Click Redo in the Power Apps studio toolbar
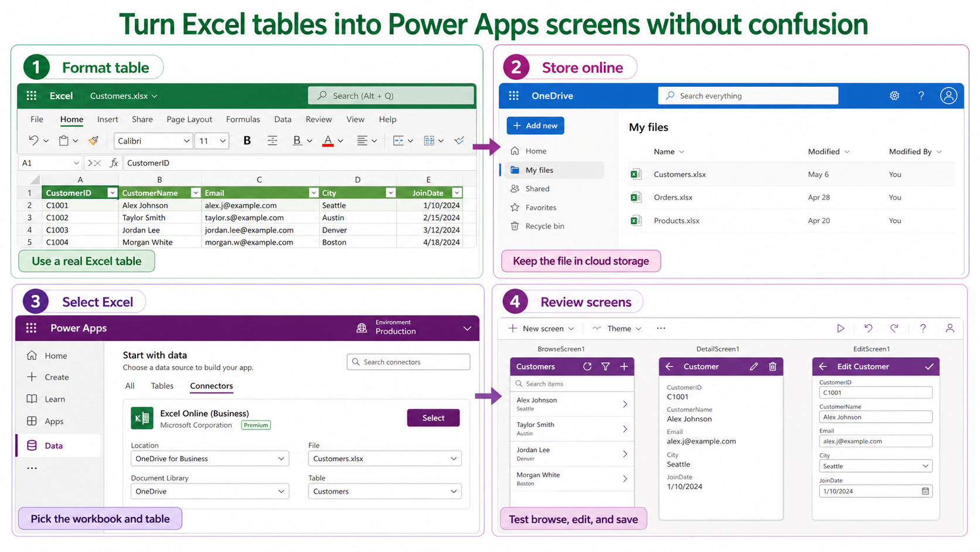Screen dimensions: 980x552 point(894,329)
